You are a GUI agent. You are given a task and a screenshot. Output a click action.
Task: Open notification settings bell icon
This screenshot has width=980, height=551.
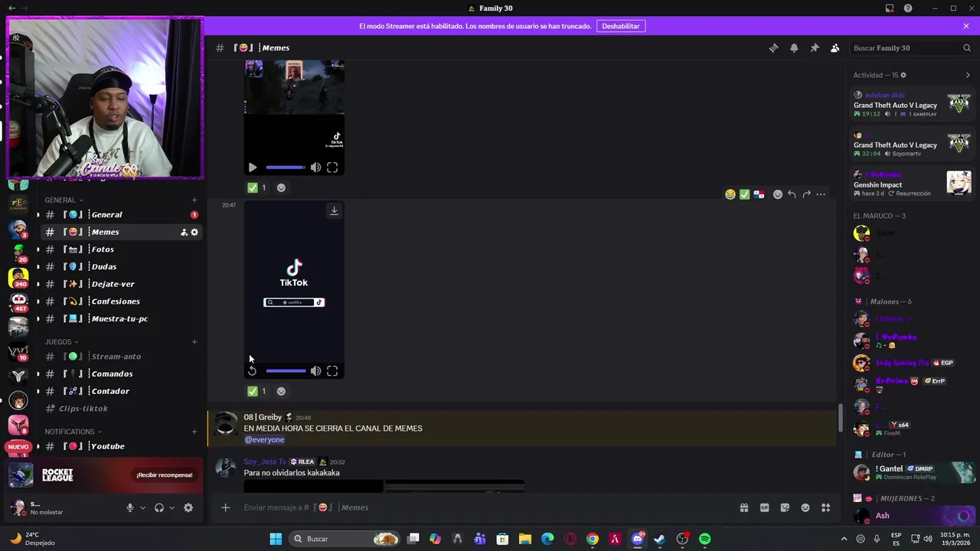[x=794, y=47]
